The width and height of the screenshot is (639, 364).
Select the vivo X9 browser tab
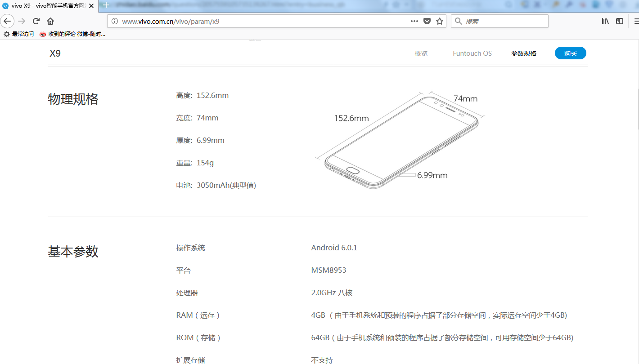tap(49, 6)
